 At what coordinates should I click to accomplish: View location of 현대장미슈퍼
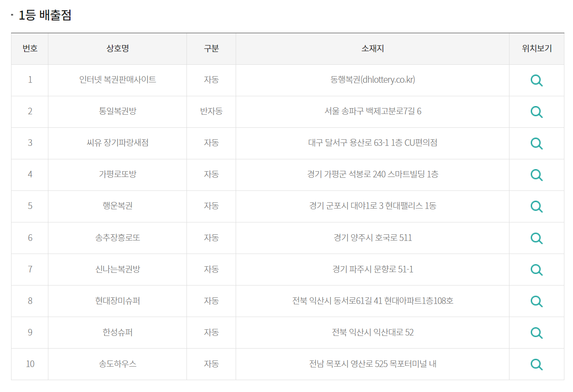536,301
